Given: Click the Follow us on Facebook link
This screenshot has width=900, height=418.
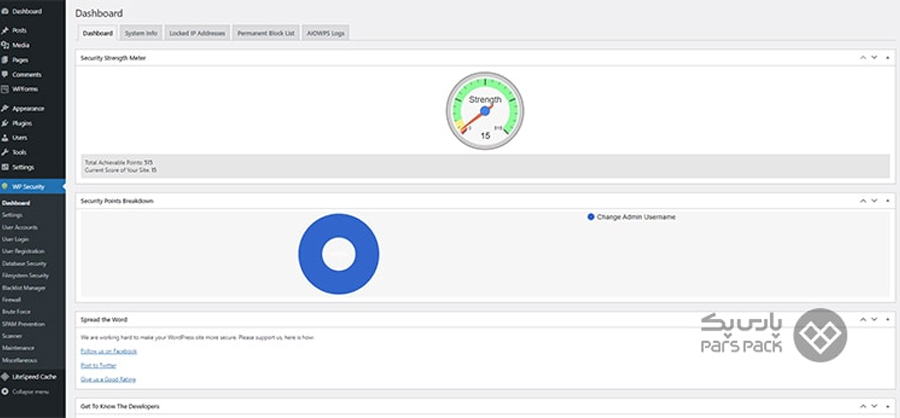Looking at the screenshot, I should [x=108, y=351].
